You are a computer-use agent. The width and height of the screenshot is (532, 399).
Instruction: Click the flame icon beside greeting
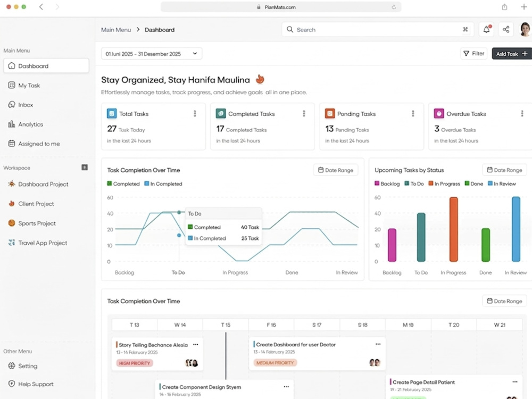[x=260, y=79]
